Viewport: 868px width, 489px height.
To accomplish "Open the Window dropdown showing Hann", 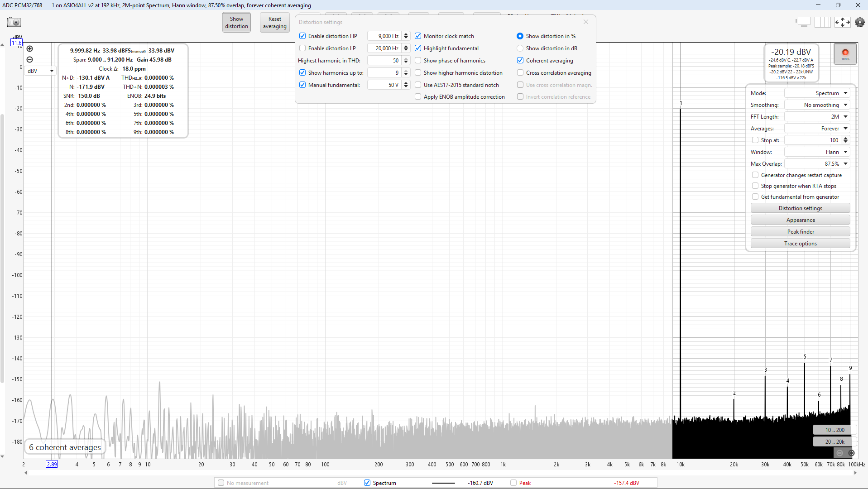I will tap(817, 152).
